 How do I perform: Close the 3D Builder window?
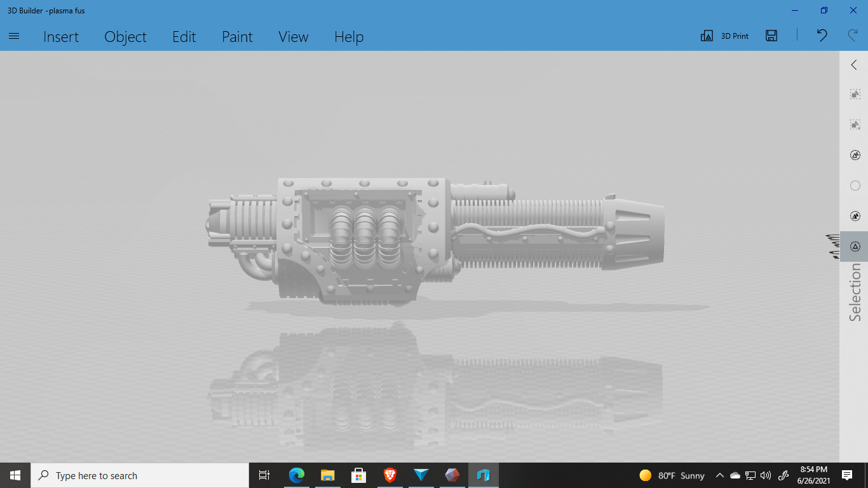coord(853,10)
